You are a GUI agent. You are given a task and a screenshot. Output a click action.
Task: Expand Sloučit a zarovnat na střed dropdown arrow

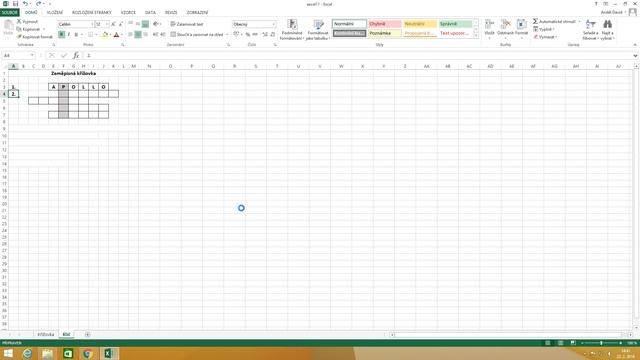[x=227, y=35]
